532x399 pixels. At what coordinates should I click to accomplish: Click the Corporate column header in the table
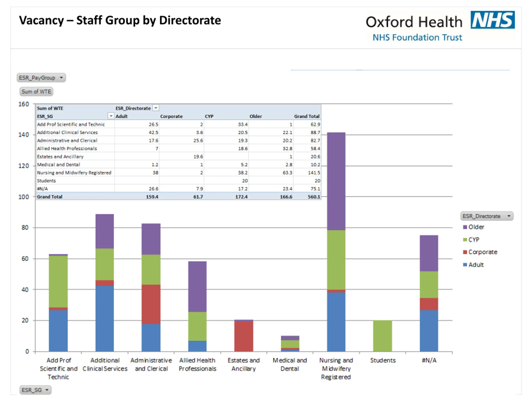[x=171, y=116]
